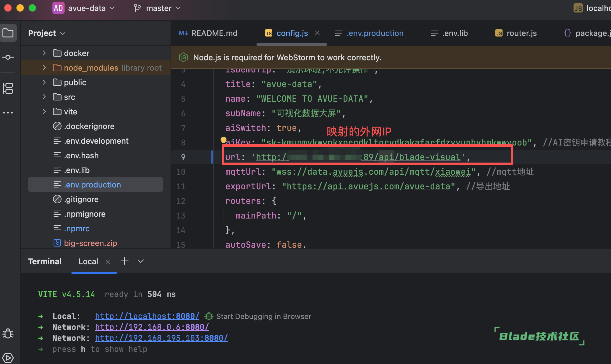Open the Services run icon in the sidebar
Screen dimensions: 611x364
[8, 357]
